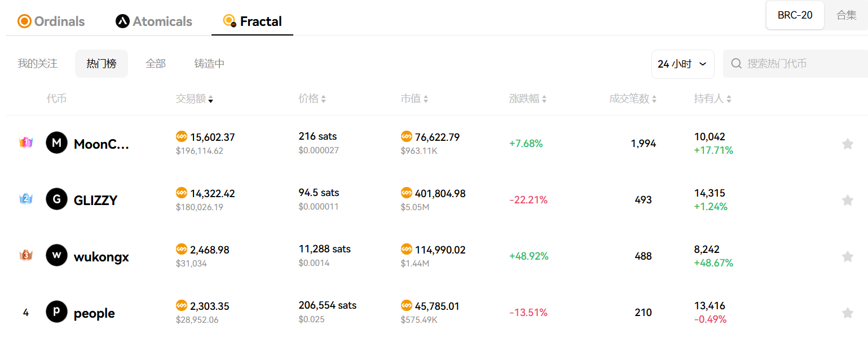Click the GLIZZY token avatar icon
Viewport: 868px width, 347px height.
(56, 199)
